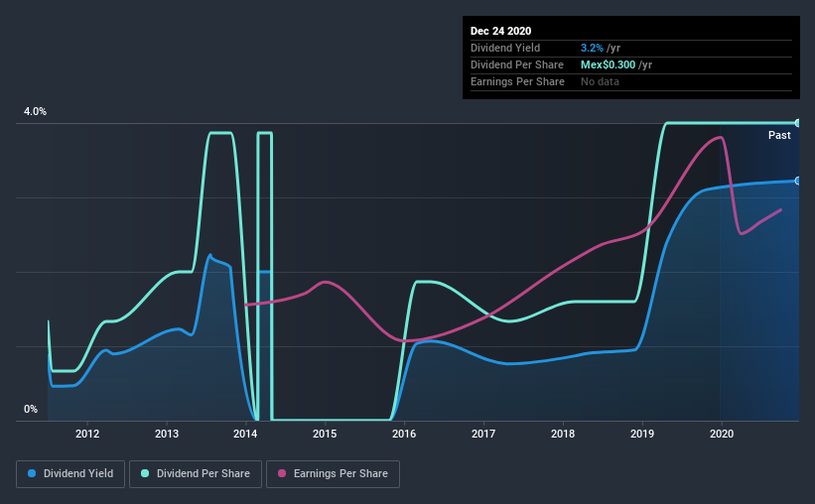This screenshot has width=815, height=504.
Task: Click the 0% y-axis label
Action: 31,410
